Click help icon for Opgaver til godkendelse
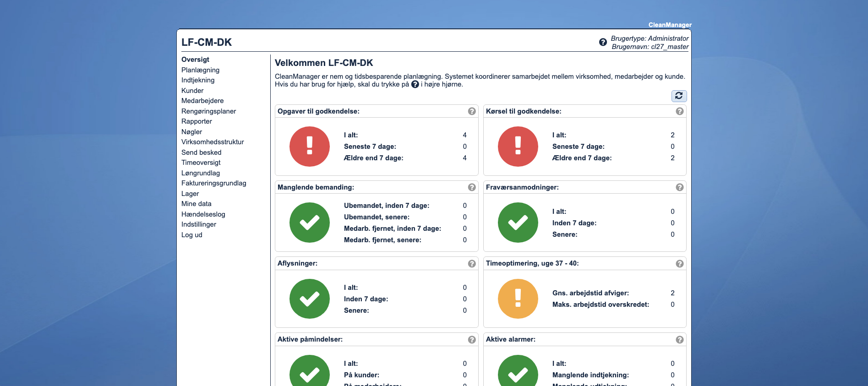868x386 pixels. pyautogui.click(x=471, y=111)
